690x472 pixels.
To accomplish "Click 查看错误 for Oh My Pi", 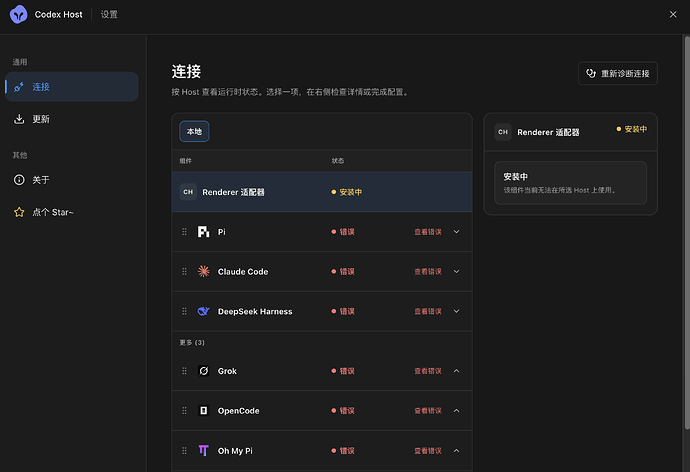I will [x=428, y=450].
